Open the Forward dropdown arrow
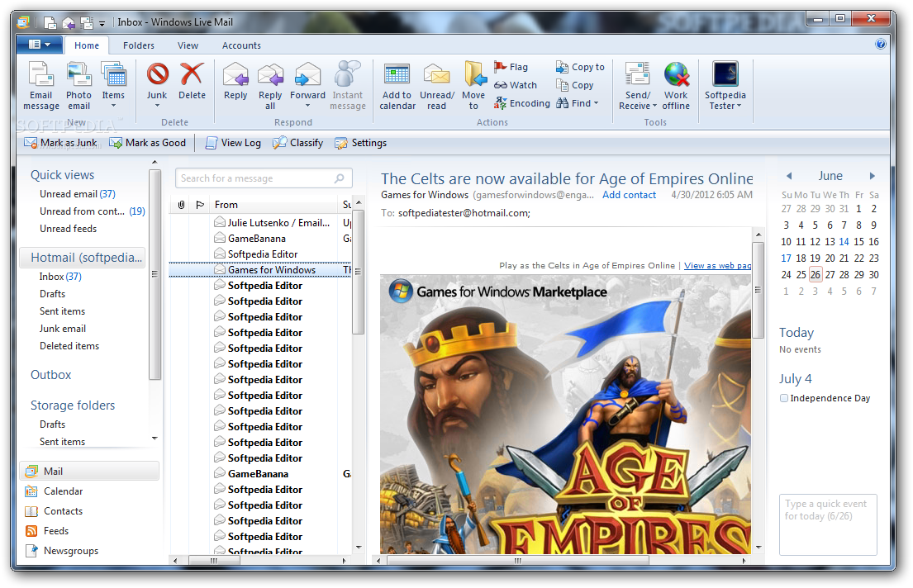 307,106
